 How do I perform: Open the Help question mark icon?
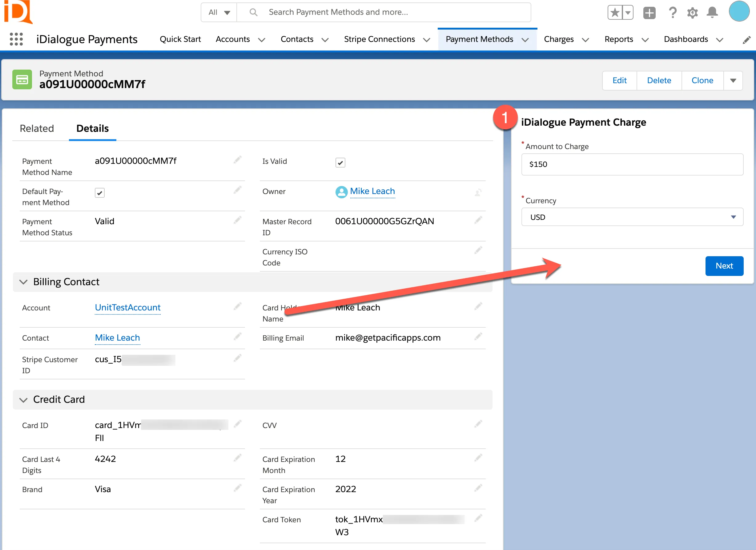(673, 13)
